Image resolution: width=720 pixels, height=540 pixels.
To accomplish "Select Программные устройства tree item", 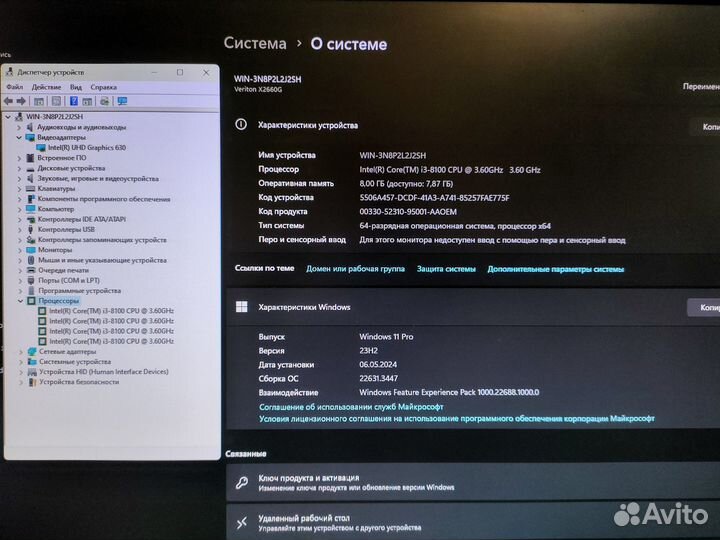I will tap(79, 291).
